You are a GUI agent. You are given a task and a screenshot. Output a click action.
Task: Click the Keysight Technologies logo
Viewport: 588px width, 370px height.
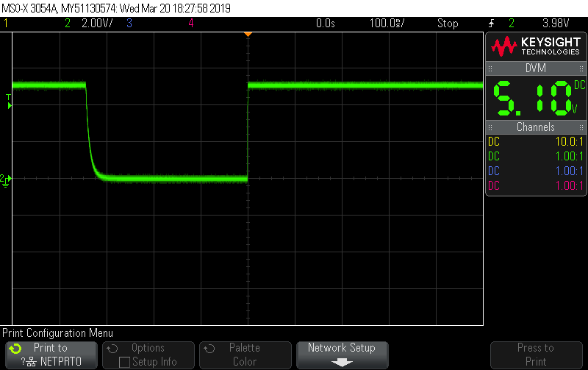click(535, 46)
